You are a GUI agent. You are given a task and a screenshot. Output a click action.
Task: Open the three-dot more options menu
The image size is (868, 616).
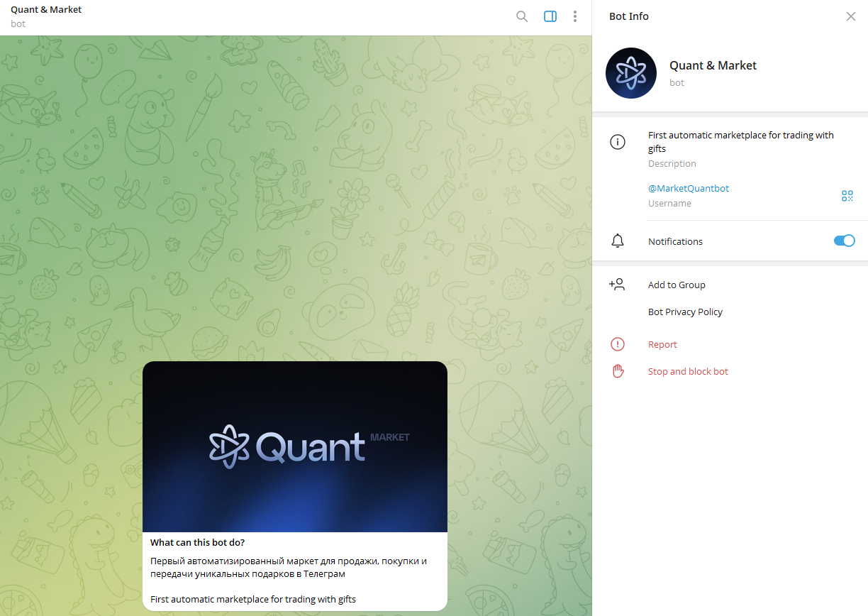575,16
